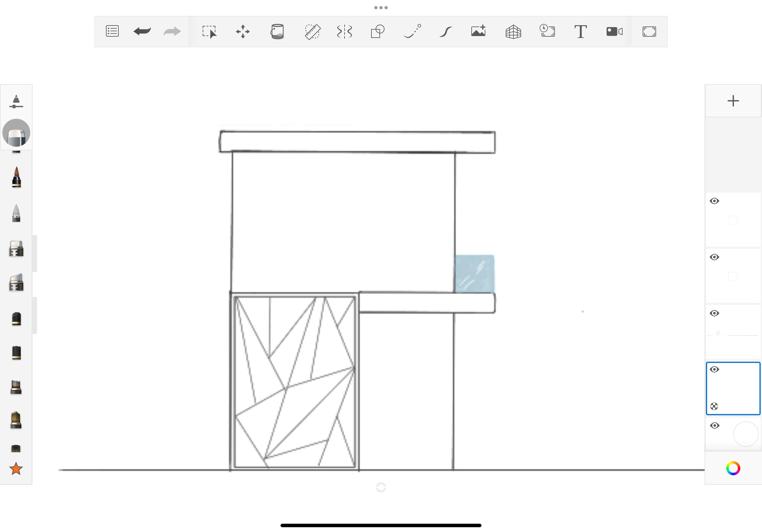The height and width of the screenshot is (532, 762).
Task: Select the Selection tool
Action: (209, 32)
